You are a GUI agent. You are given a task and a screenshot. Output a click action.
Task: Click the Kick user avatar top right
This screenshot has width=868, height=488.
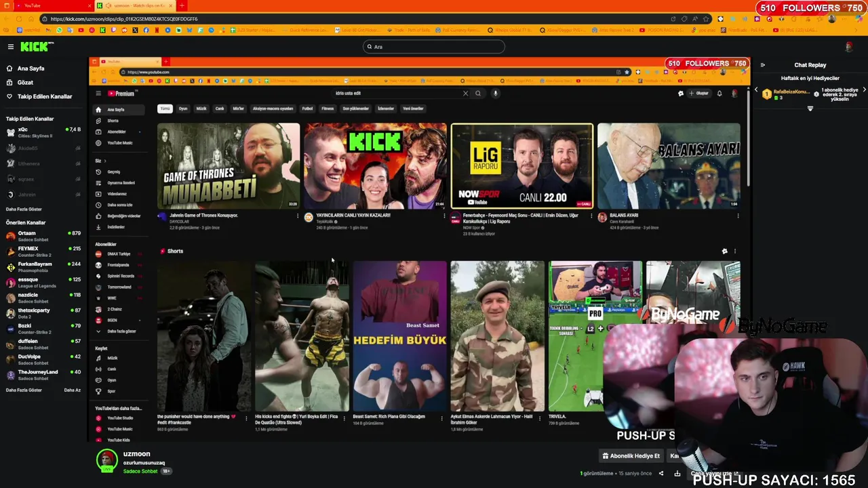(848, 47)
